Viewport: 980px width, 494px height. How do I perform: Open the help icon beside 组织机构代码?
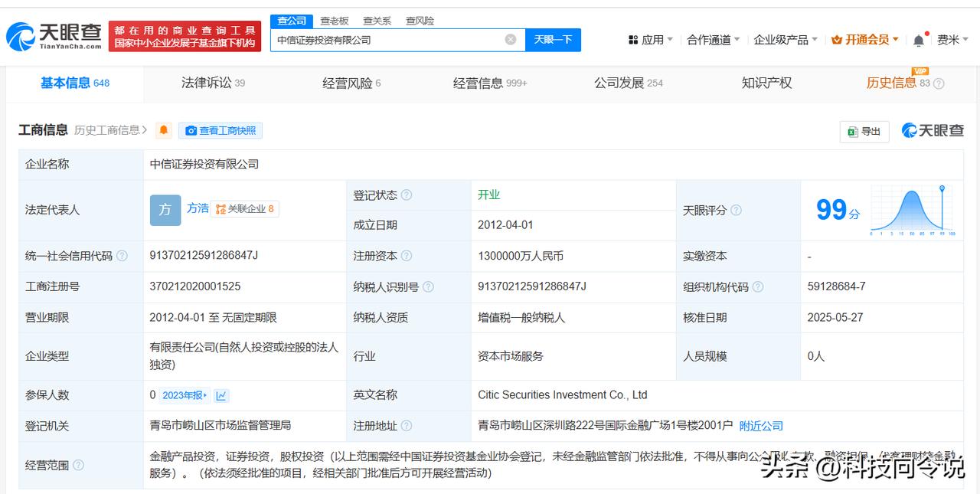[x=758, y=286]
